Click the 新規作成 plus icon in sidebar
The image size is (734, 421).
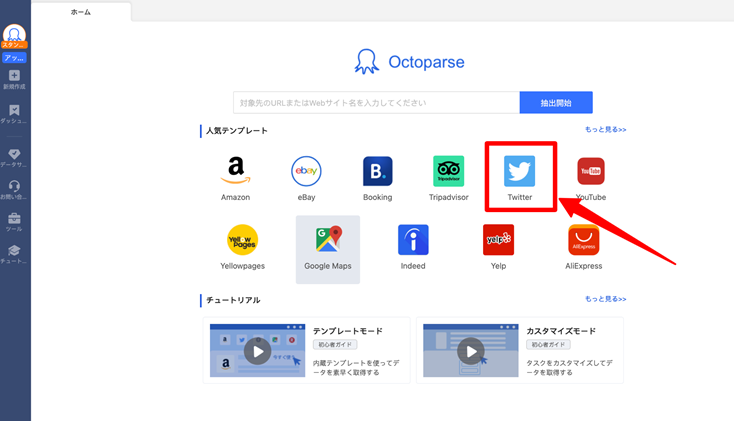pyautogui.click(x=14, y=75)
